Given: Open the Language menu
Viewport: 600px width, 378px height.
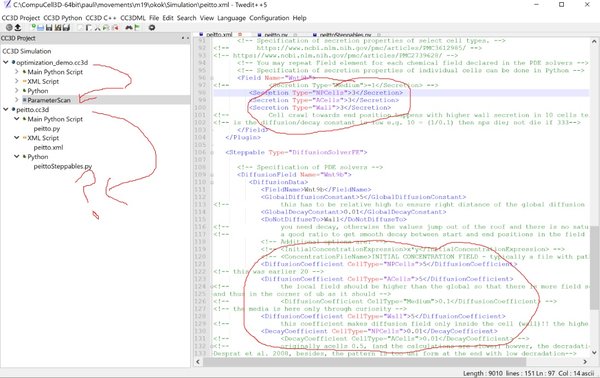Looking at the screenshot, I should tap(232, 18).
